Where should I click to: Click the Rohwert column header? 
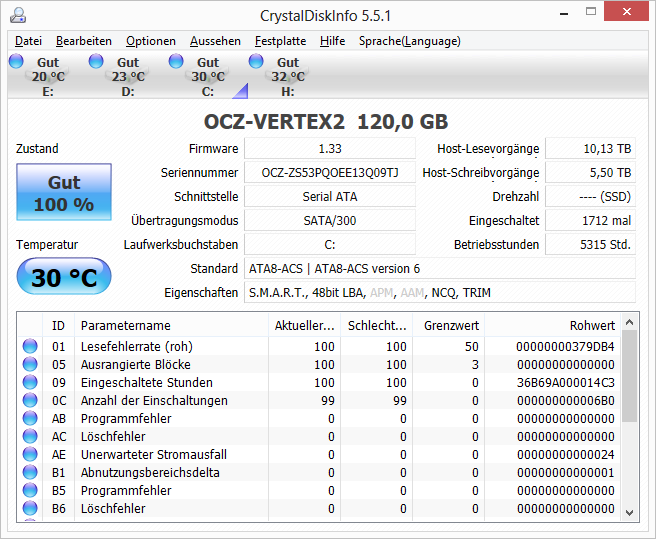pyautogui.click(x=552, y=326)
